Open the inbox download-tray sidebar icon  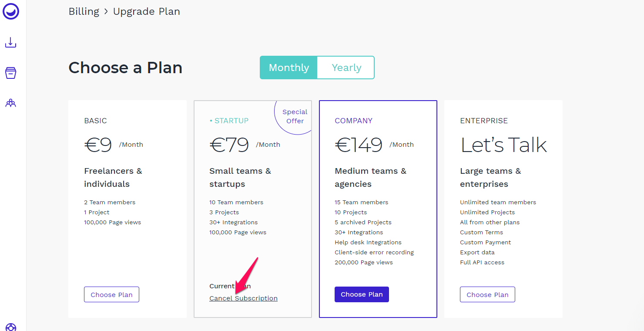(11, 43)
